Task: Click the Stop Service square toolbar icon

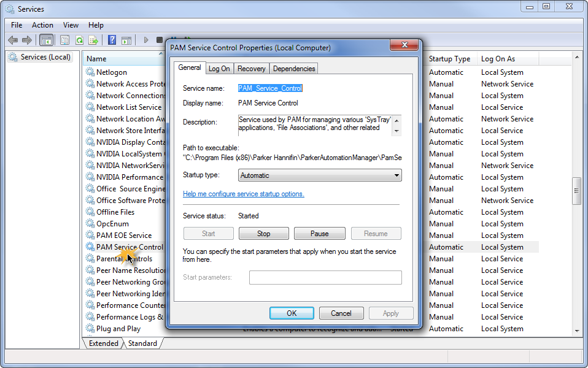Action: tap(160, 40)
